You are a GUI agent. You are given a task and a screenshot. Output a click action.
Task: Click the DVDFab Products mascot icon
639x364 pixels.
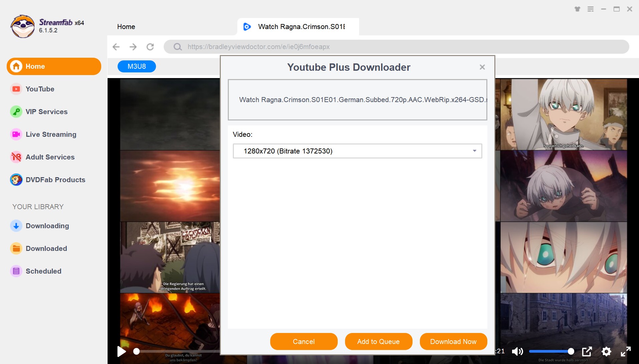16,180
